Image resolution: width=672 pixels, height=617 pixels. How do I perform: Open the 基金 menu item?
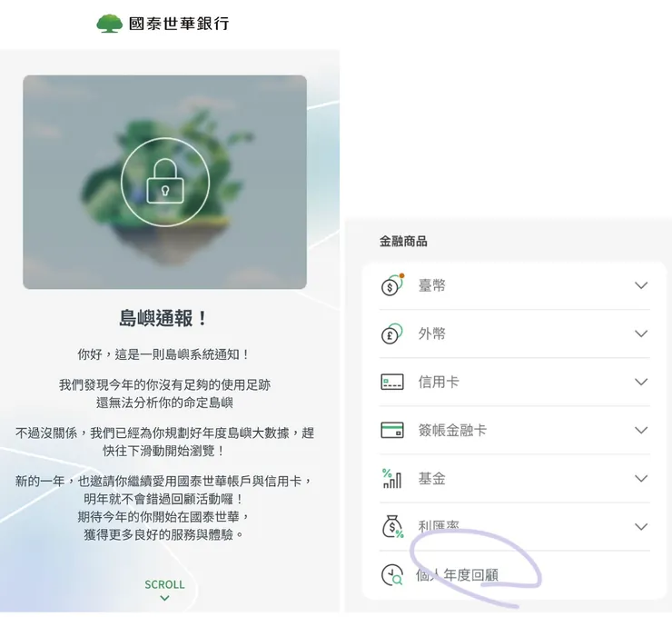tap(515, 479)
